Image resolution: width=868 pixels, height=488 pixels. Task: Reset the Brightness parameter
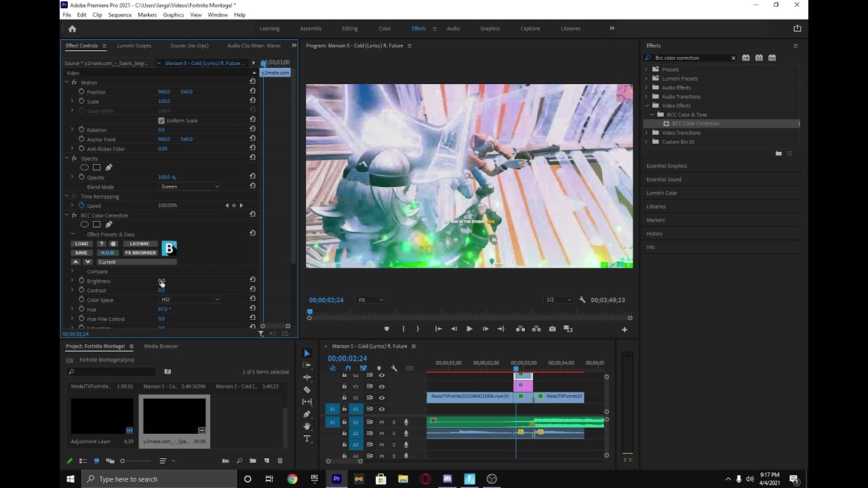(252, 281)
